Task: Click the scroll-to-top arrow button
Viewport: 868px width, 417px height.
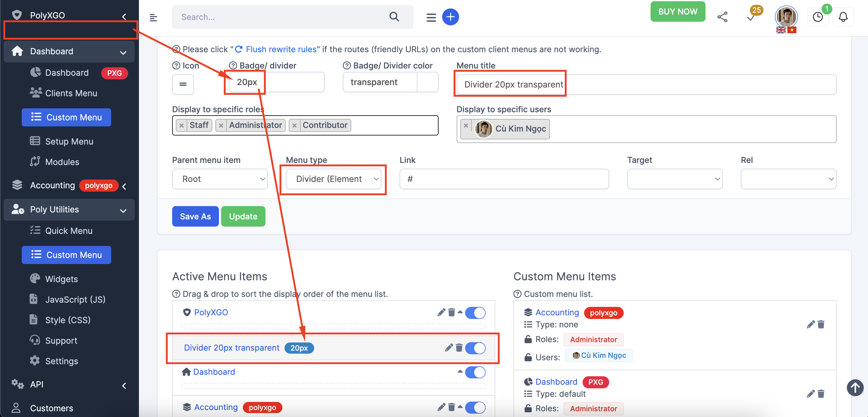Action: tap(855, 388)
